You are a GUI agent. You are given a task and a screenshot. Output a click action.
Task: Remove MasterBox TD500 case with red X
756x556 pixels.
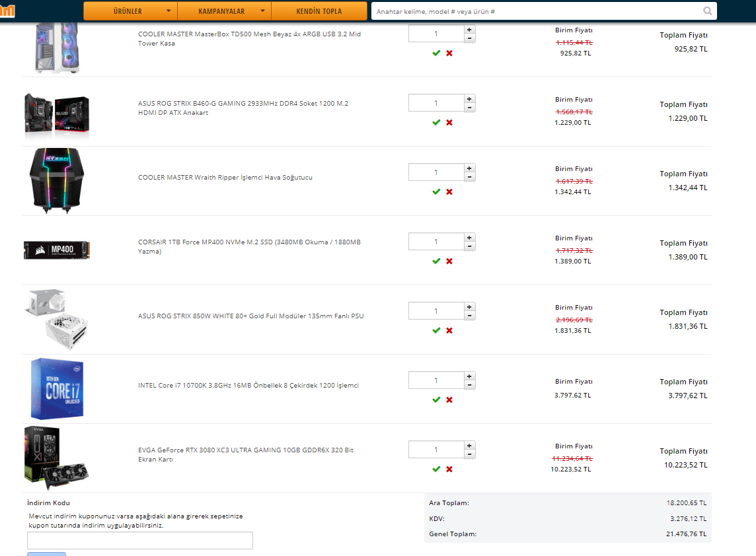point(449,53)
